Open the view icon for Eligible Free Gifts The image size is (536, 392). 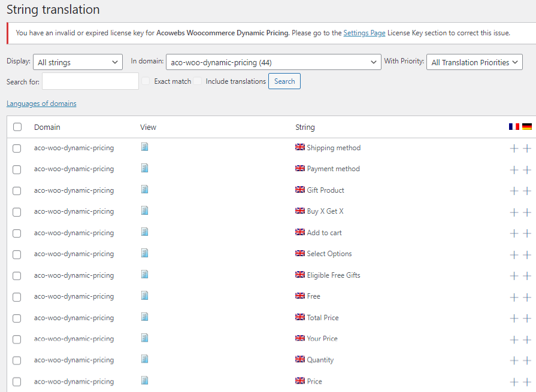[x=144, y=275]
